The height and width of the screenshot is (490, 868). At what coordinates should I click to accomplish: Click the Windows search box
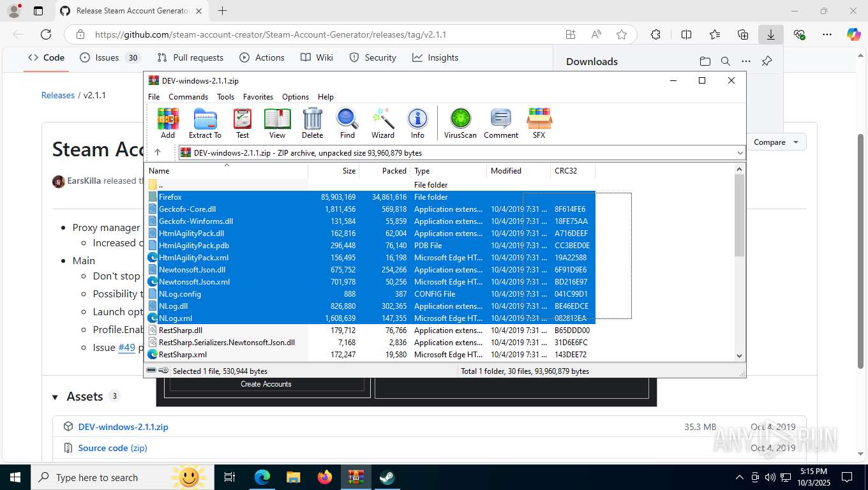121,477
